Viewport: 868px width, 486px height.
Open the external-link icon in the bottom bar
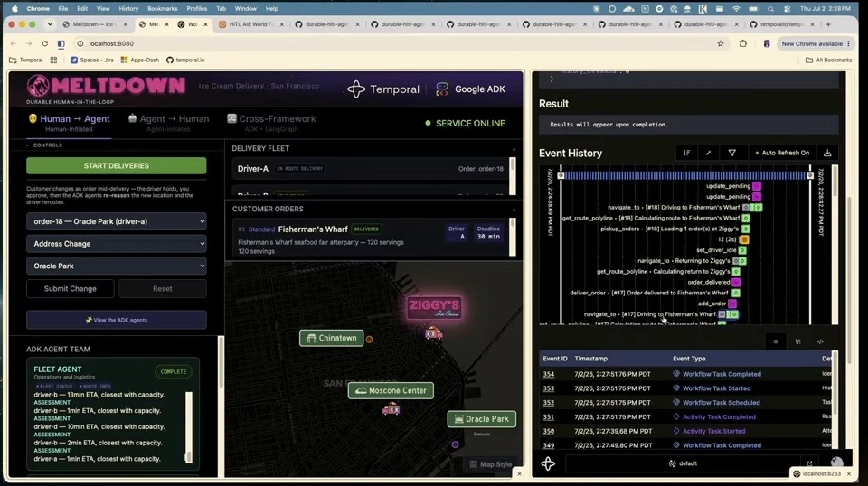coord(809,463)
